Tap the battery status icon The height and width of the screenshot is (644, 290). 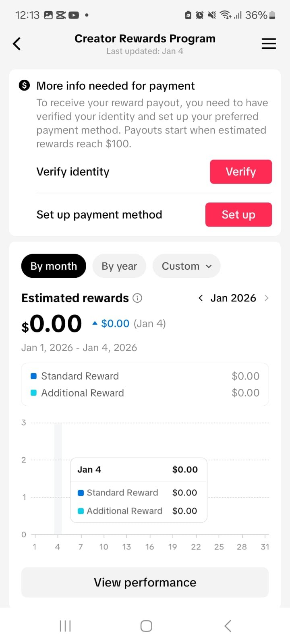(x=272, y=15)
